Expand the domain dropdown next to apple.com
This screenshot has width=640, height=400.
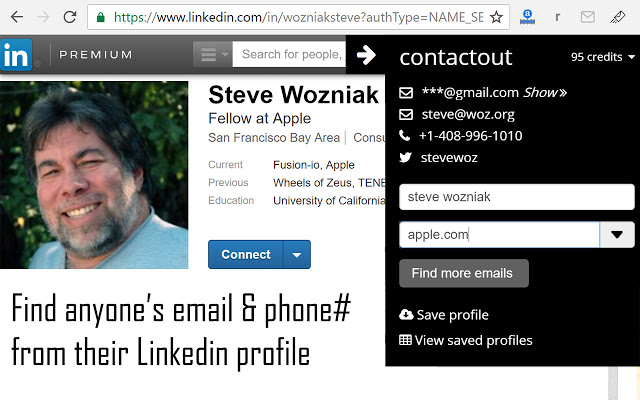pyautogui.click(x=616, y=235)
